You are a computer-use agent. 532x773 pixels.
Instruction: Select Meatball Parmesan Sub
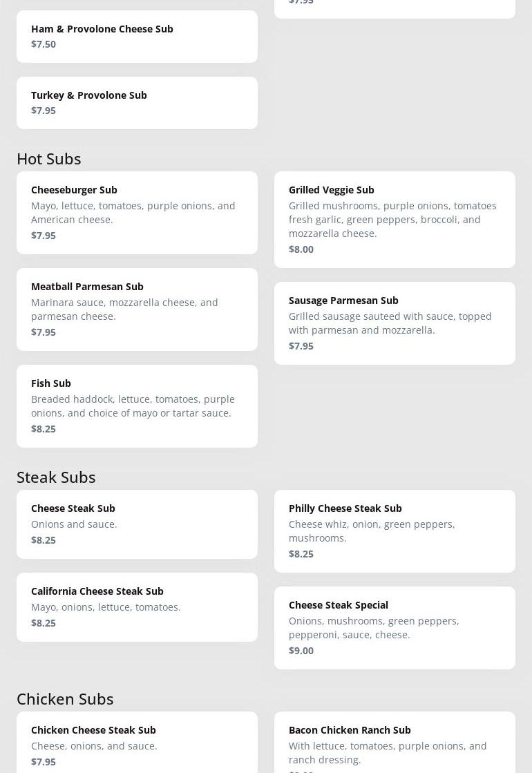point(137,309)
